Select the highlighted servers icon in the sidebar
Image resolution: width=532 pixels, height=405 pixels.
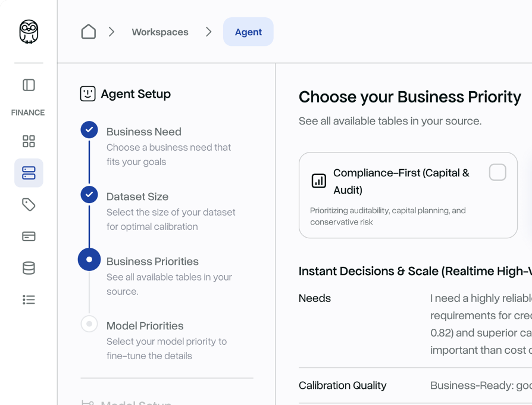click(28, 172)
